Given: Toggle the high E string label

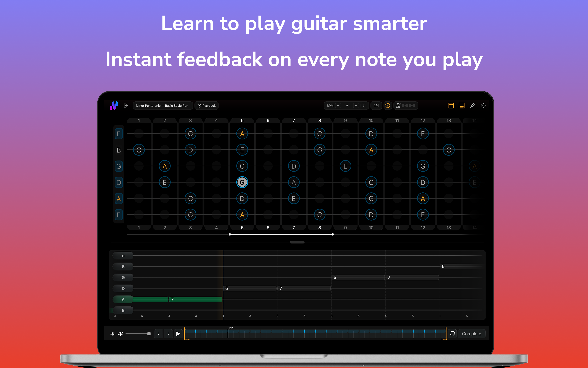Looking at the screenshot, I should 119,134.
